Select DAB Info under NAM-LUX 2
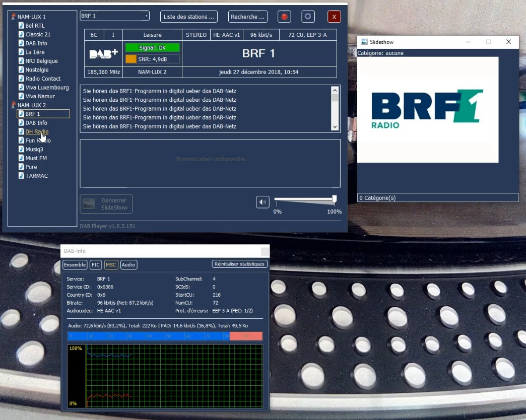 click(36, 123)
